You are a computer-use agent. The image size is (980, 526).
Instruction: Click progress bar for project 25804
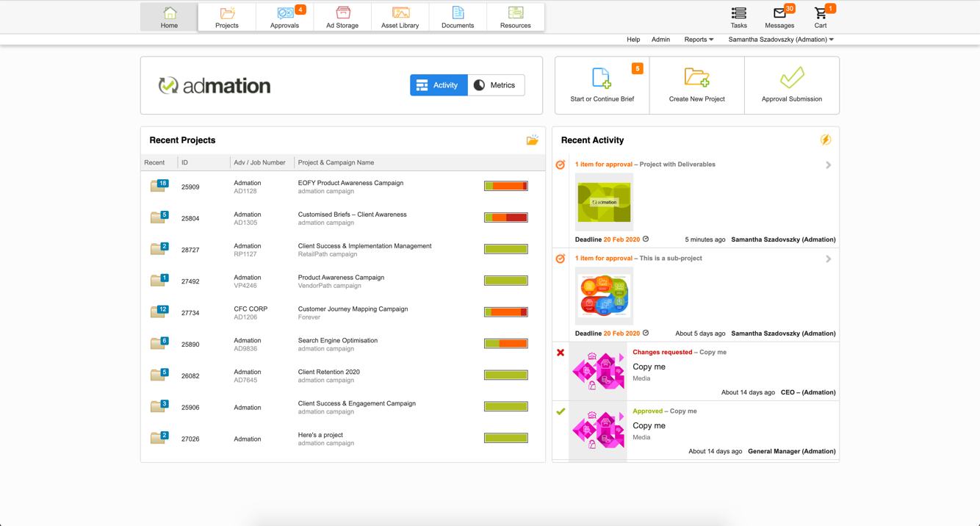[x=506, y=217]
